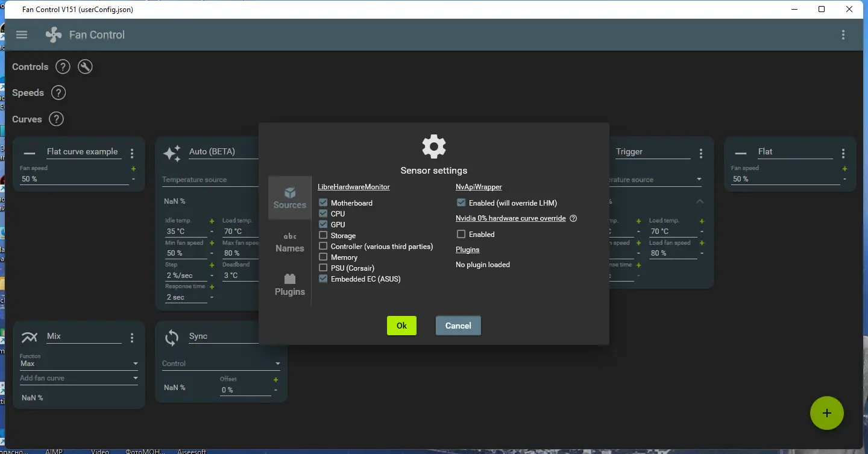
Task: Open the Trigger card temperature source dropdown arrow
Action: 699,180
